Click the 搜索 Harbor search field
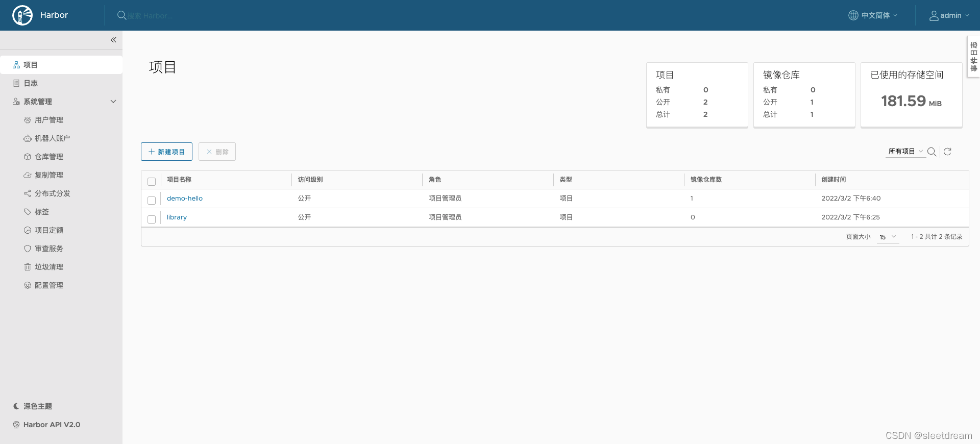The width and height of the screenshot is (980, 444). coord(150,16)
